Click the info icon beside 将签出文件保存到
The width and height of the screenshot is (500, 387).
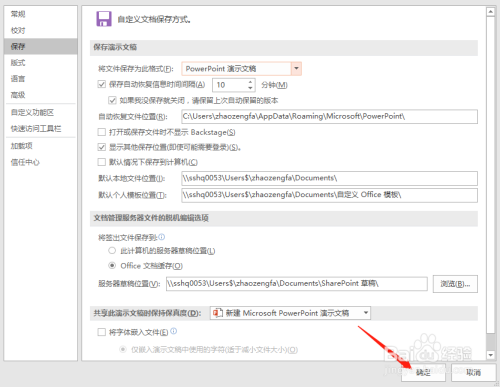[x=162, y=237]
